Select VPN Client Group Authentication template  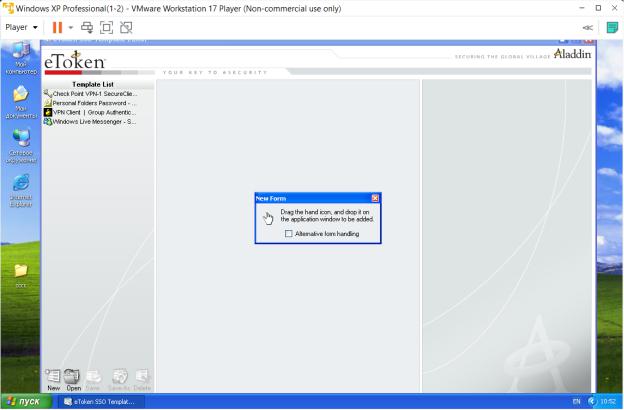(x=90, y=112)
